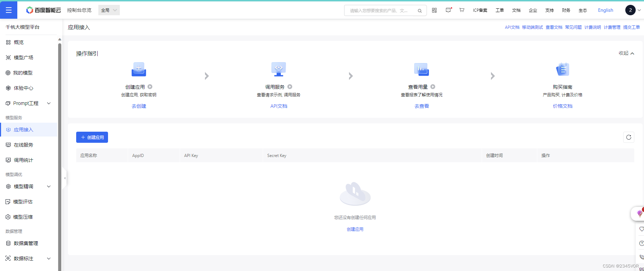Open the shopping cart icon

462,10
